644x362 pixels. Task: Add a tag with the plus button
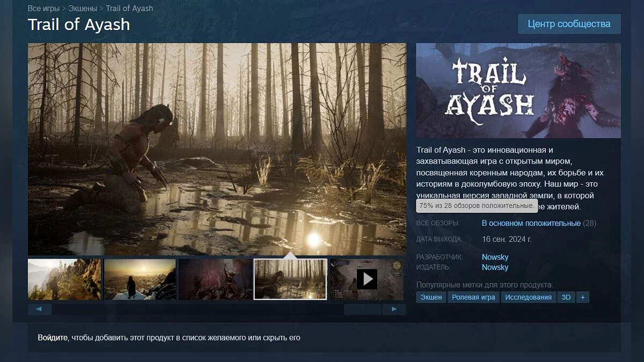click(582, 297)
